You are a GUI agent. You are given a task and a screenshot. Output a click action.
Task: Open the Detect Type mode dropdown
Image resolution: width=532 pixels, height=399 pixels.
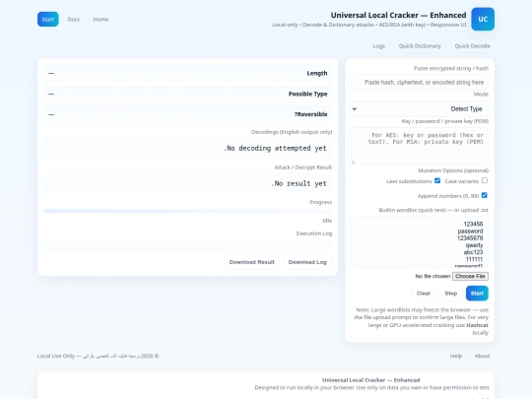coord(420,109)
